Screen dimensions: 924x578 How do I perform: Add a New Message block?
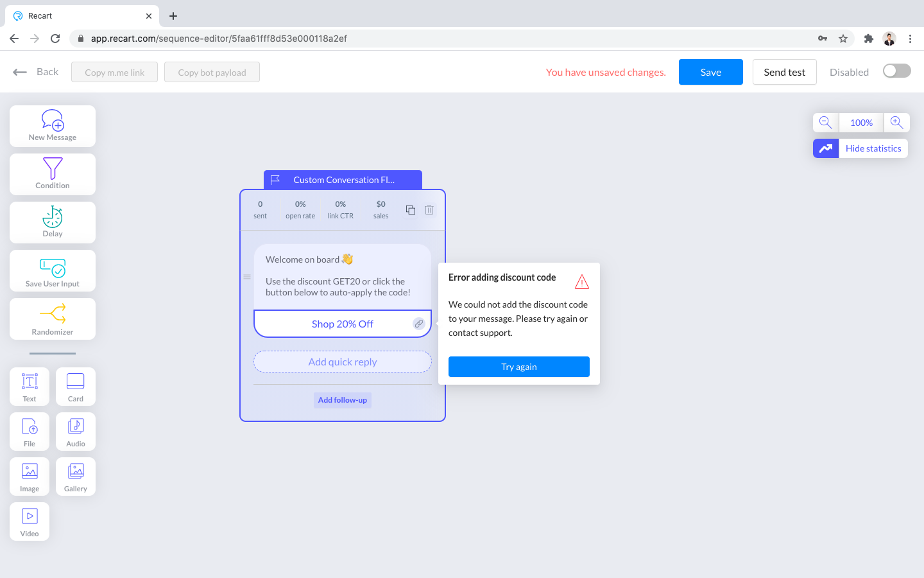53,127
